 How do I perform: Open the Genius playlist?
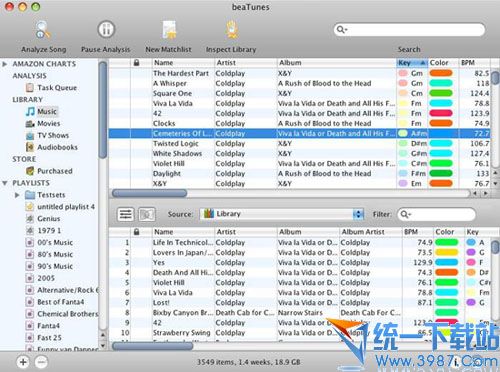pos(43,219)
